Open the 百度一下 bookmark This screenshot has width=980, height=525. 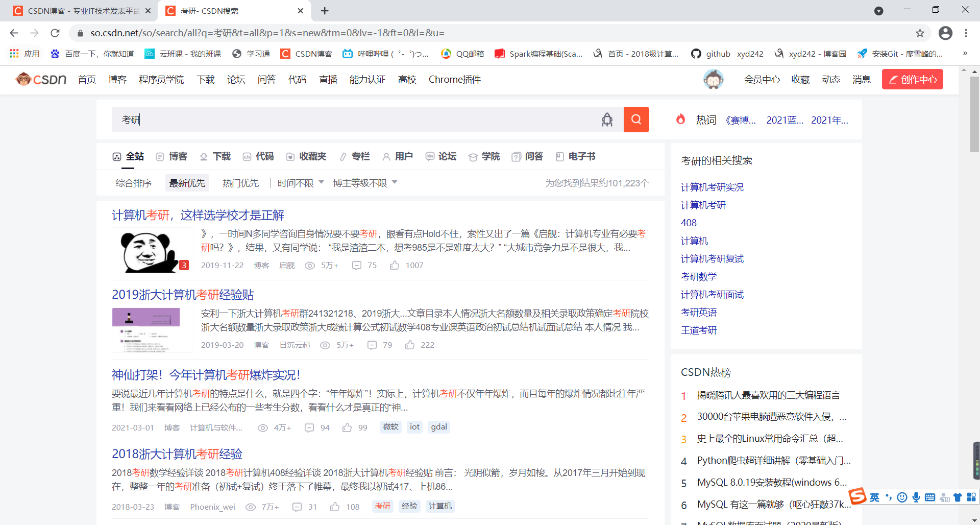92,54
